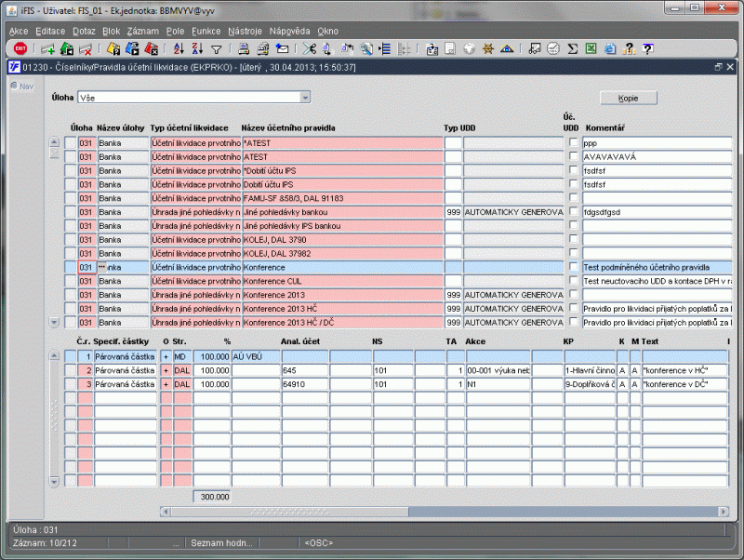The height and width of the screenshot is (560, 744).
Task: Click the globe icon in toolbar
Action: [470, 48]
